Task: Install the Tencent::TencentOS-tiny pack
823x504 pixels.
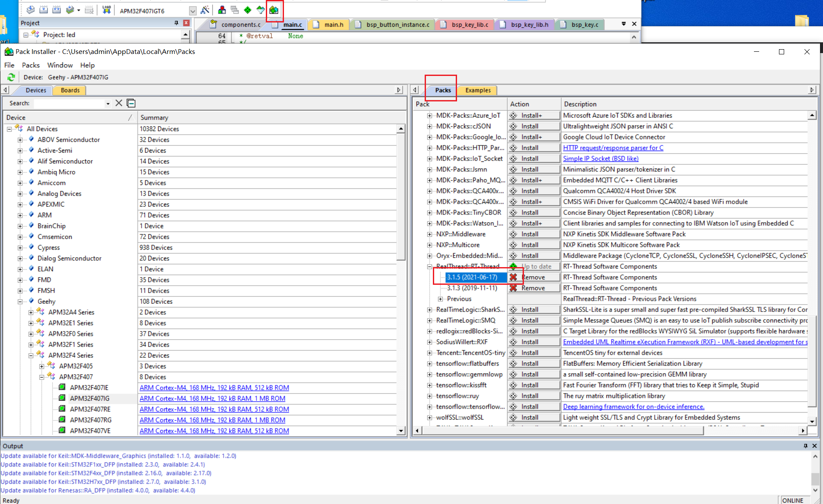Action: coord(534,353)
